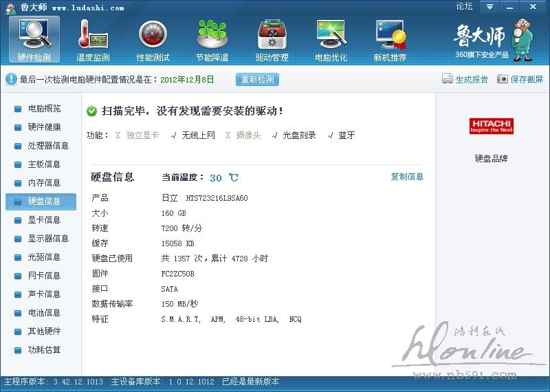
Task: Click the Hitachi hard disk brand logo
Action: pos(492,126)
